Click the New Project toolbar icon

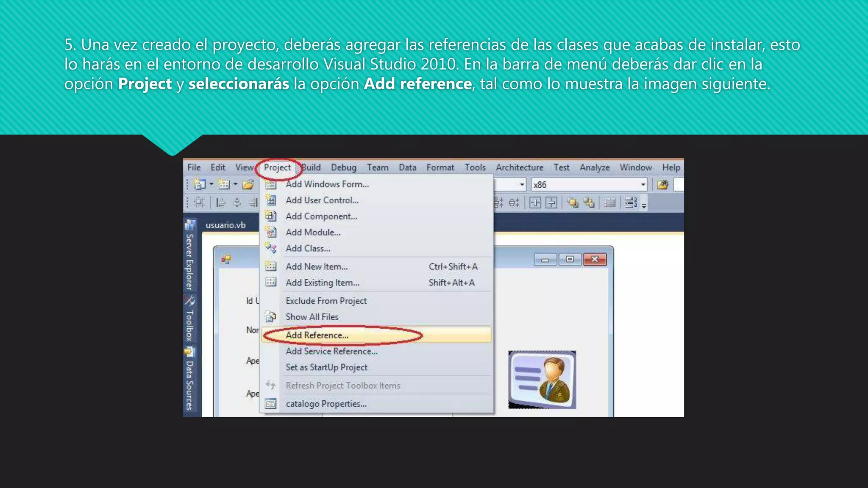pos(199,184)
